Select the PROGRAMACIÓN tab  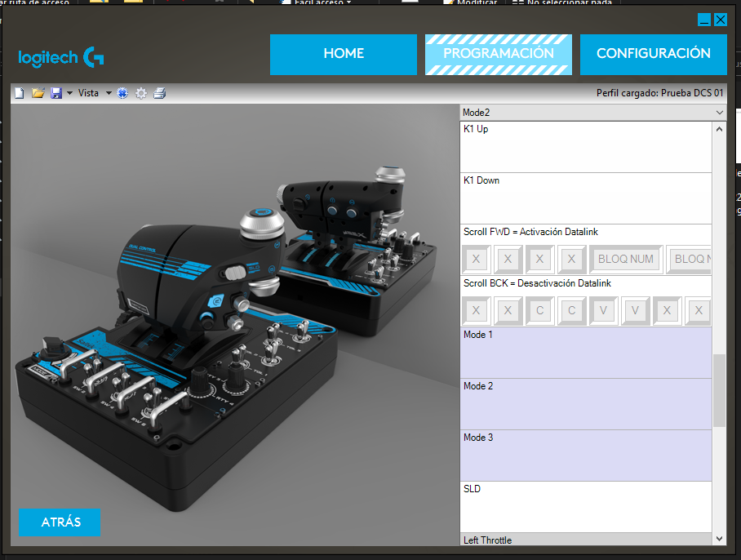[499, 54]
